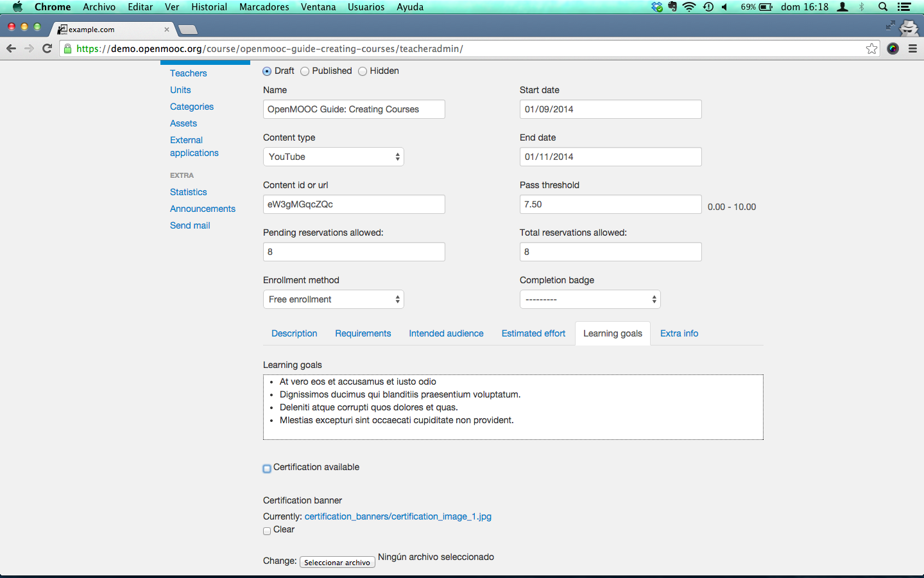
Task: Open the Teachers sidebar link
Action: pos(189,73)
